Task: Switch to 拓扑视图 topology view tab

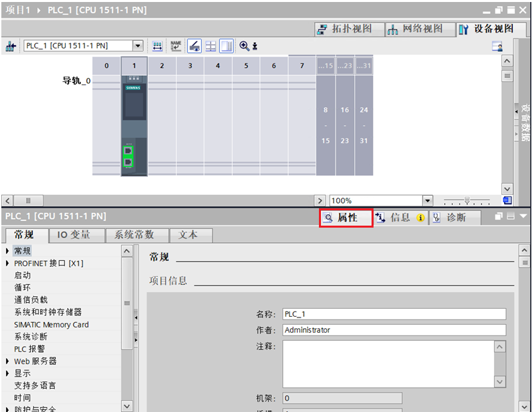Action: pyautogui.click(x=350, y=29)
